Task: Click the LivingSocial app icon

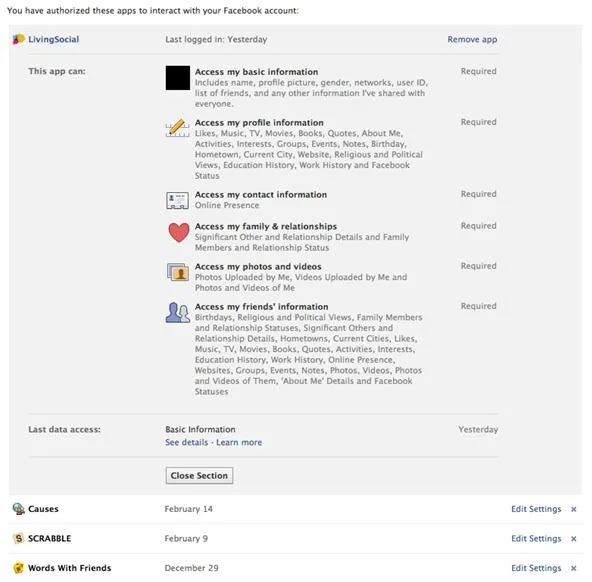Action: coord(18,39)
